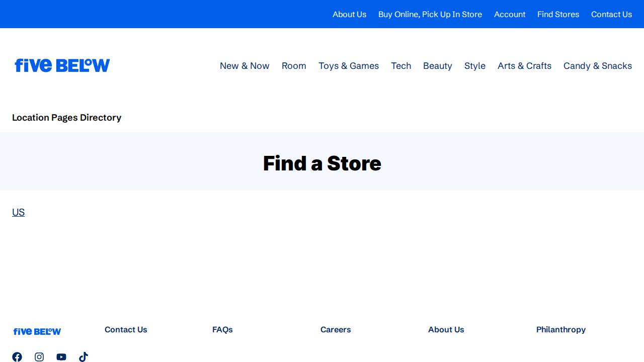Go to Account in top bar
The image size is (644, 362).
click(x=510, y=14)
